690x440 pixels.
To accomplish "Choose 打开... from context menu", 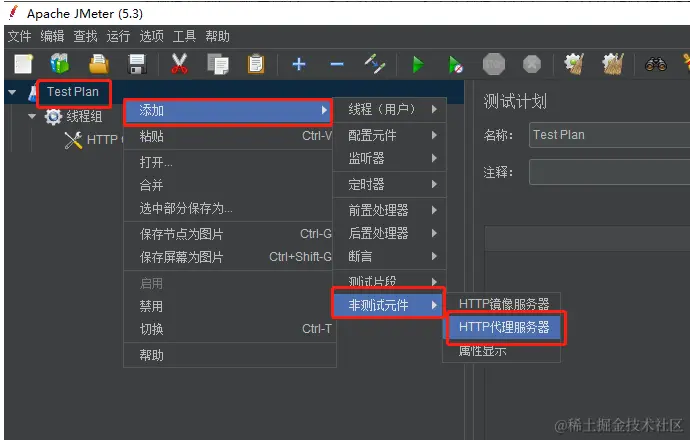I will pyautogui.click(x=229, y=162).
